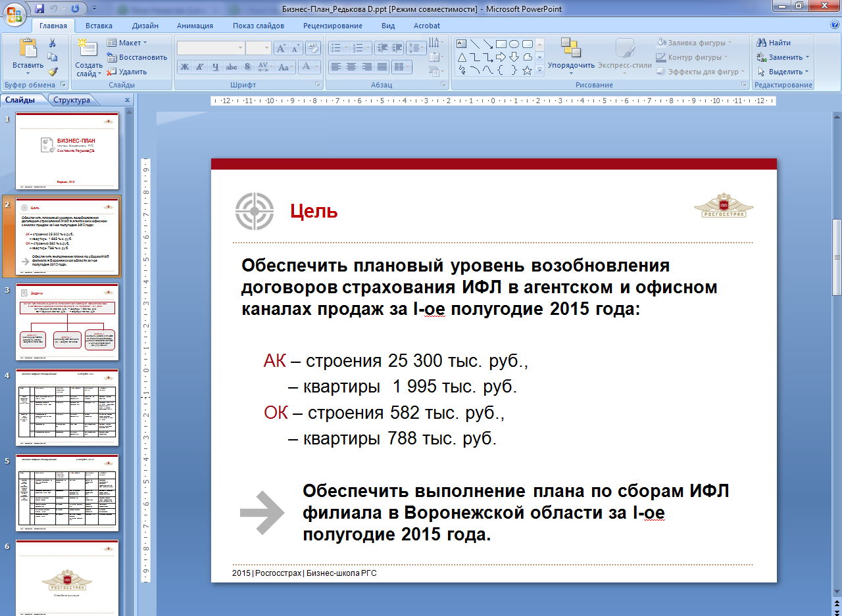This screenshot has width=842, height=616.
Task: Save the presentation from the quick access toolbar
Action: pyautogui.click(x=39, y=9)
